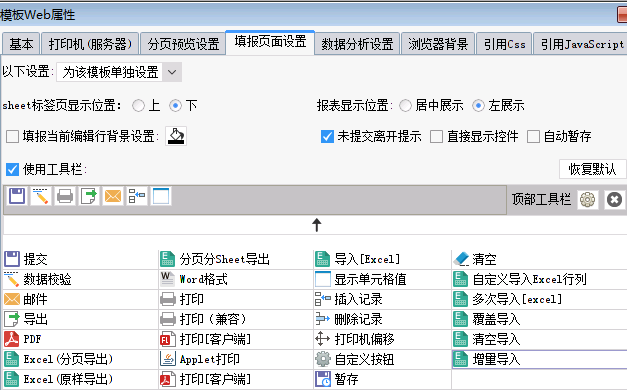Select sheet tab position 上 radio
The width and height of the screenshot is (627, 390).
click(x=138, y=106)
